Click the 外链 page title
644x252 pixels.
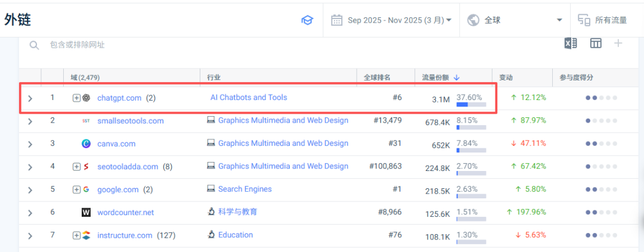click(x=18, y=20)
